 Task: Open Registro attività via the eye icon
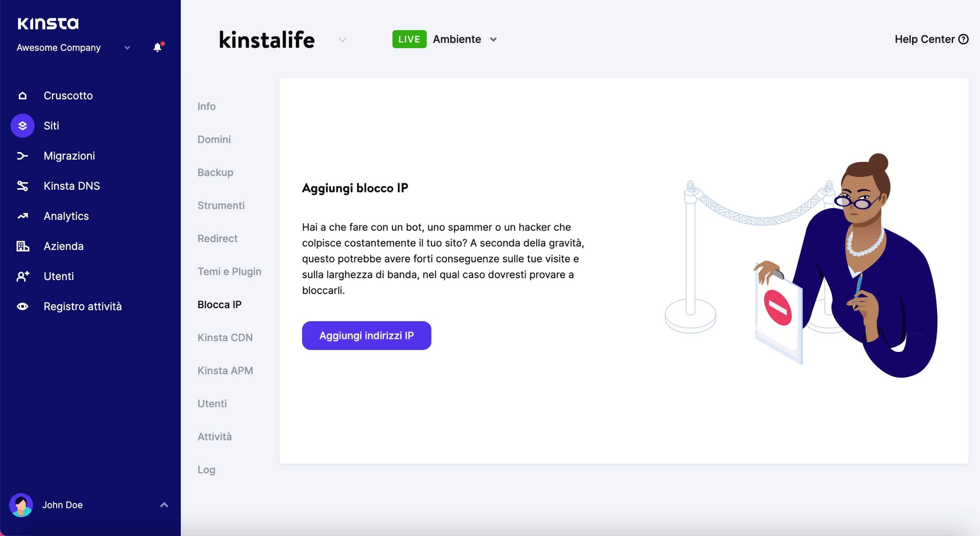tap(22, 306)
